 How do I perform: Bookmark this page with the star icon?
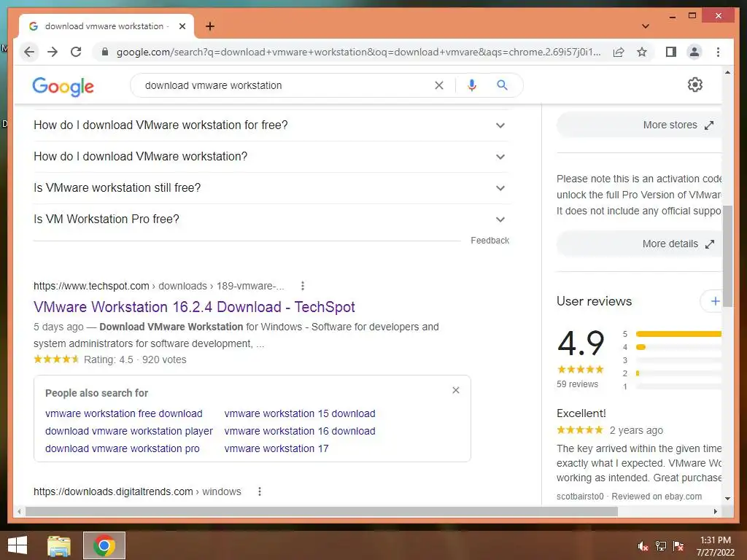[642, 52]
